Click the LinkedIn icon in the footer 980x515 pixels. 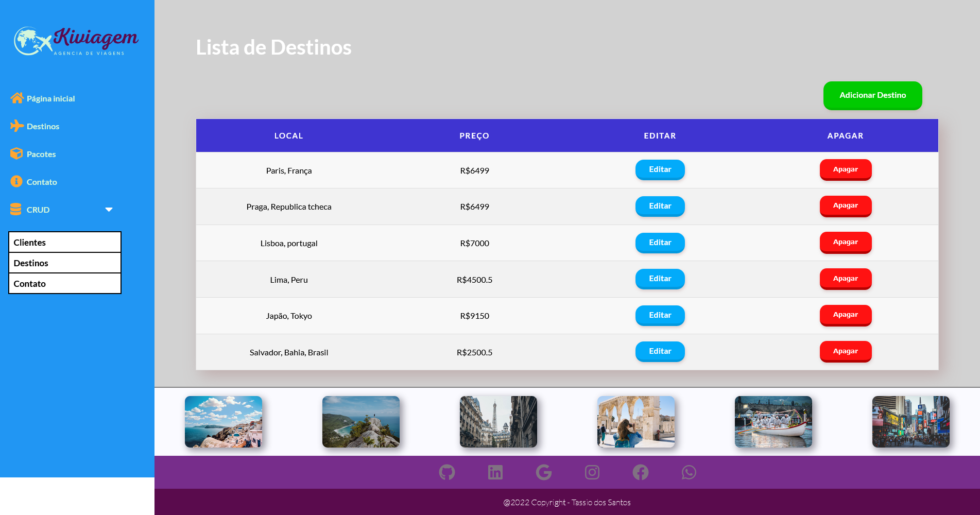[x=495, y=472]
